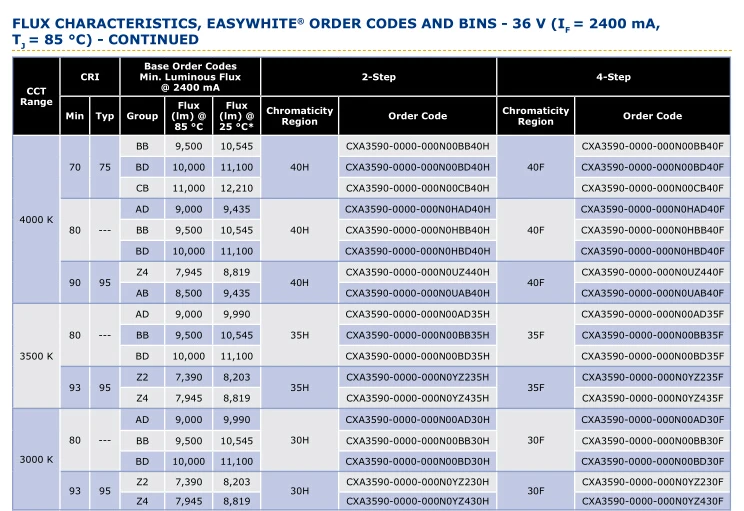The image size is (744, 511).
Task: Click order code CXA3590-0000-000N0YZ430F
Action: point(652,500)
